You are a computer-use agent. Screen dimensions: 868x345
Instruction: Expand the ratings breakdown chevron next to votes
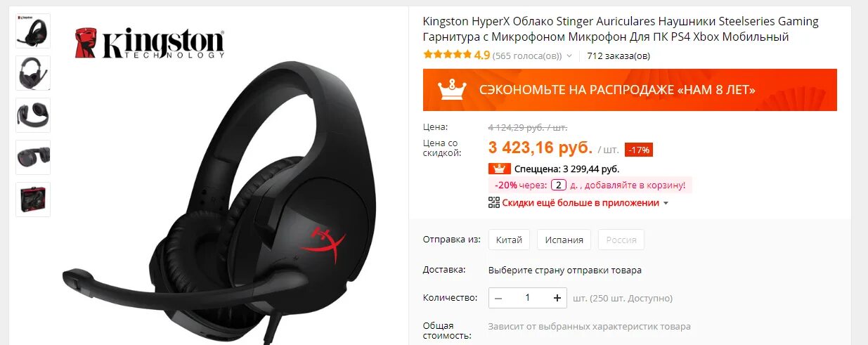coord(569,56)
